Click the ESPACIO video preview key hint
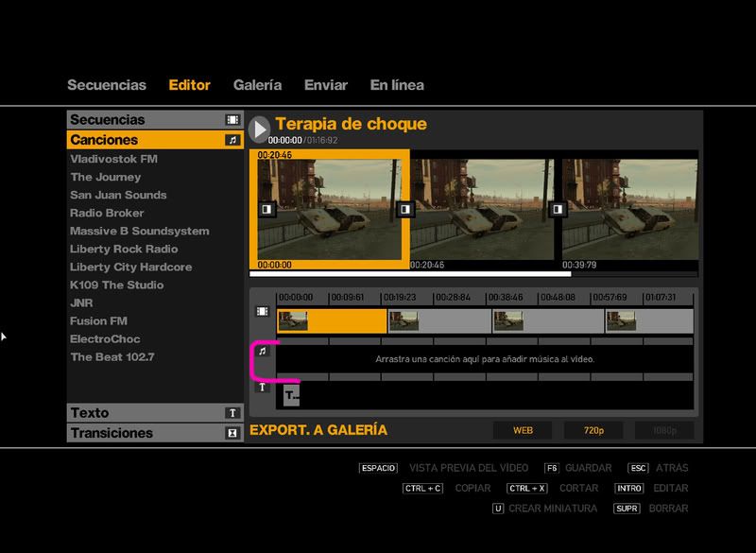The width and height of the screenshot is (756, 553). 379,468
